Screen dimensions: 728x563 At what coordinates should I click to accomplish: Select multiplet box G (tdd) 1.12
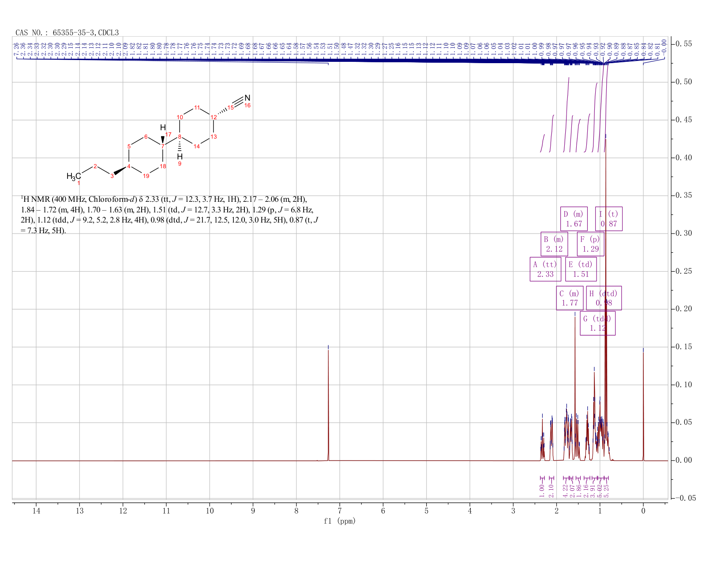tap(597, 323)
